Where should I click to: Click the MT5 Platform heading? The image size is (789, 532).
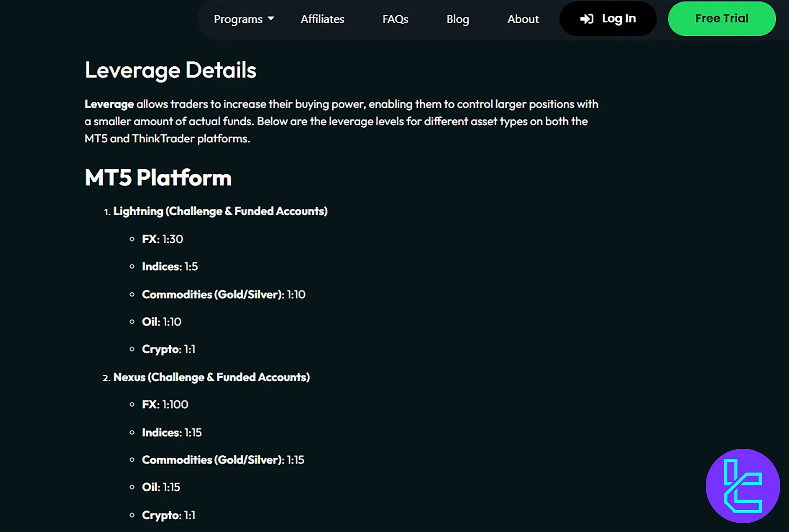point(158,177)
